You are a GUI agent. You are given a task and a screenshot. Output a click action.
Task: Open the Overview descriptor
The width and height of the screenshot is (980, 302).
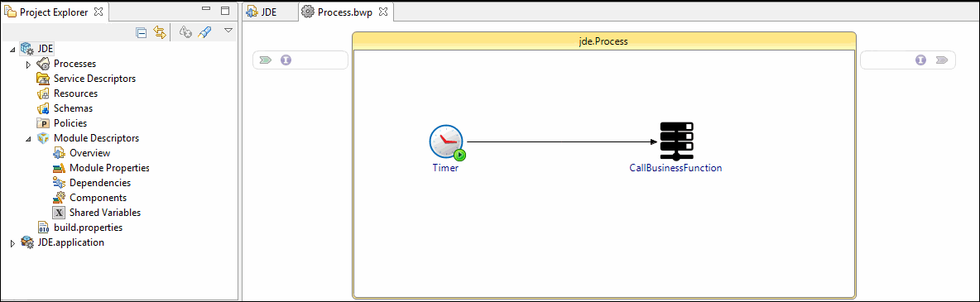[89, 152]
